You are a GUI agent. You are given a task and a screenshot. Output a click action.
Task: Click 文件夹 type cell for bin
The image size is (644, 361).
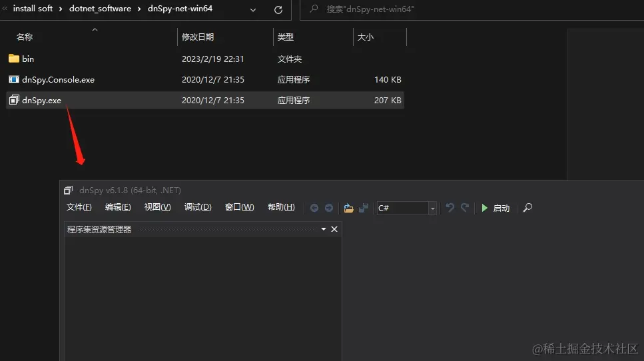(x=290, y=59)
